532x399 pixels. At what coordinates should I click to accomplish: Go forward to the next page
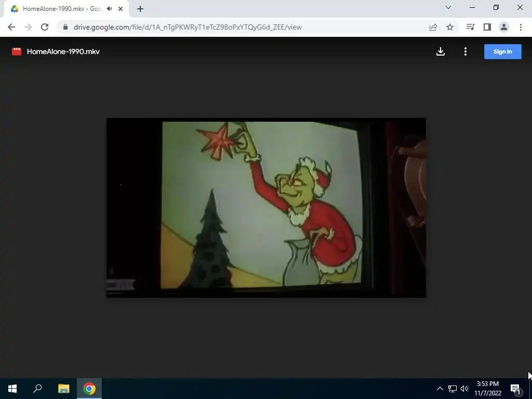(28, 27)
